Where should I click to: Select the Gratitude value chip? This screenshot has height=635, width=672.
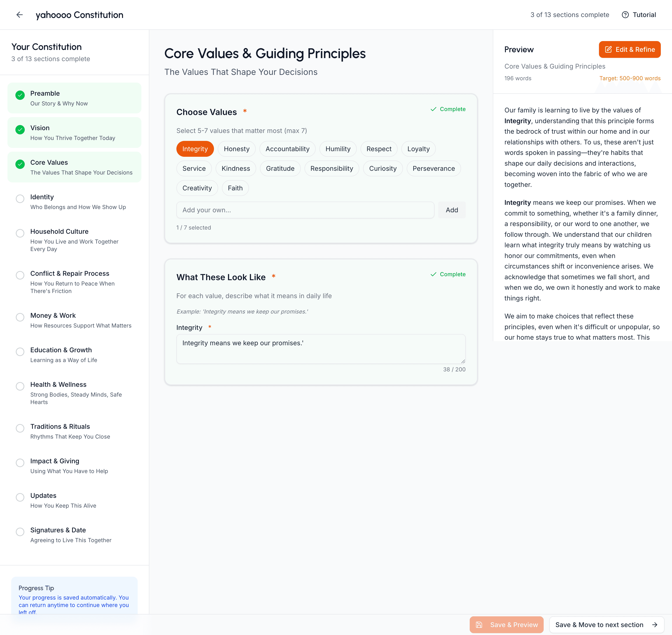tap(280, 168)
